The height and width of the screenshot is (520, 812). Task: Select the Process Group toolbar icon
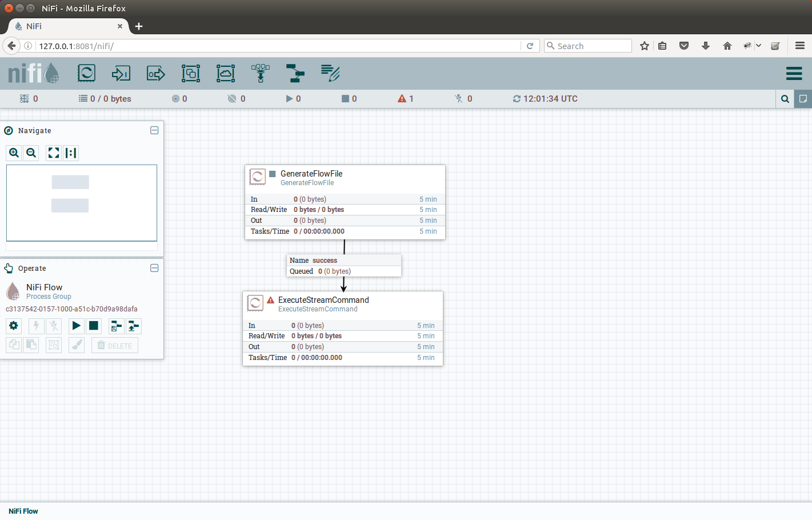(191, 73)
